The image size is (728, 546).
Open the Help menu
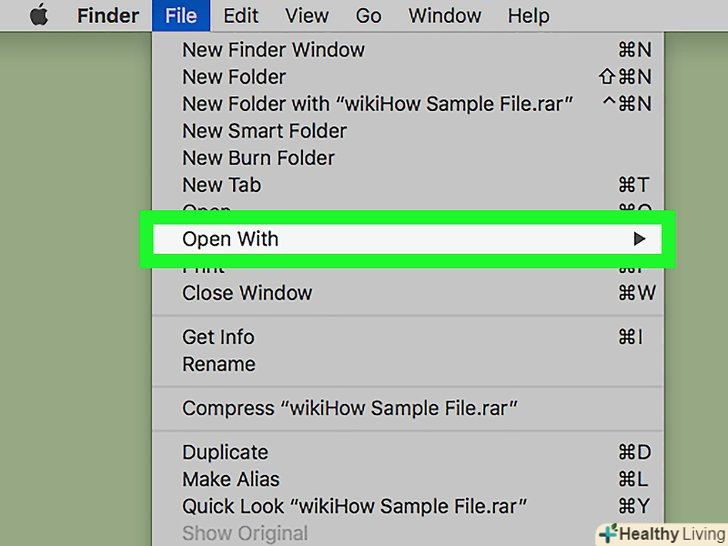point(528,16)
